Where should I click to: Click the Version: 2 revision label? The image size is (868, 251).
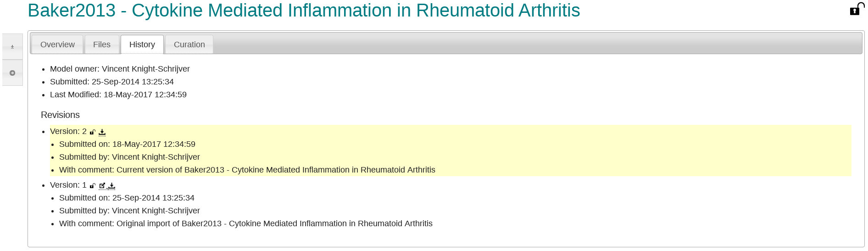pos(68,132)
